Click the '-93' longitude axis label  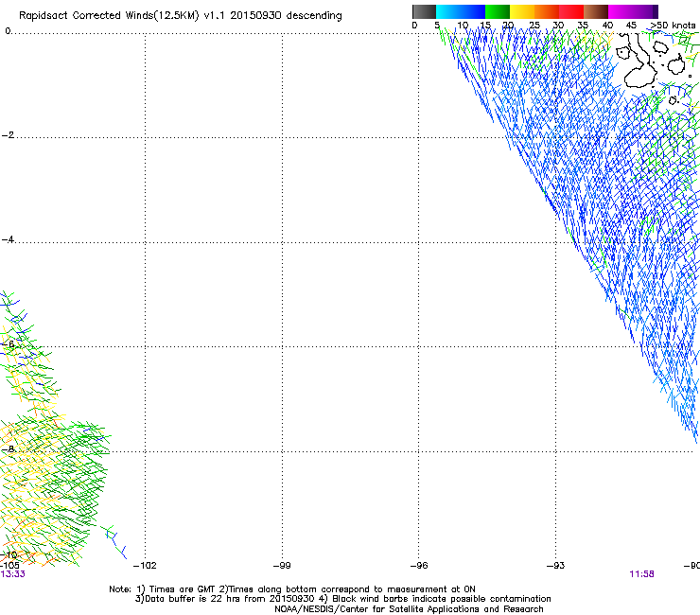coord(556,566)
